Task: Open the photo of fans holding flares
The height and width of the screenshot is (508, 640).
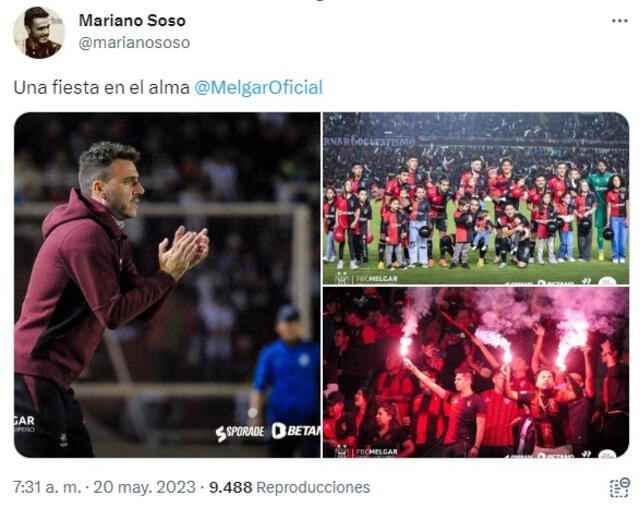Action: pyautogui.click(x=475, y=372)
